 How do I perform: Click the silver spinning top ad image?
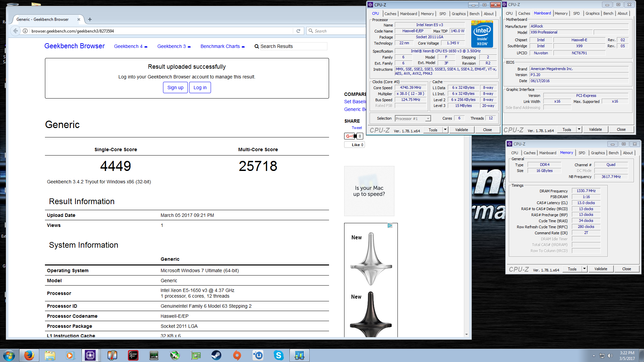[x=371, y=259]
